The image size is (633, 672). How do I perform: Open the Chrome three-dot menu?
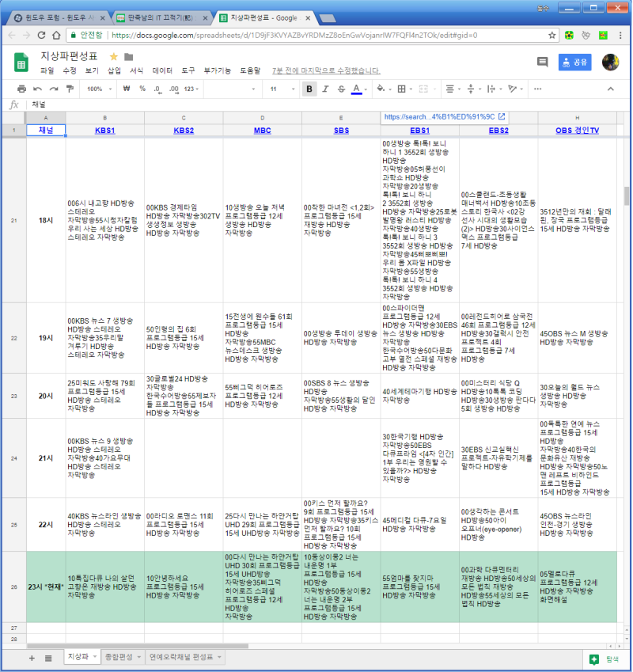620,35
